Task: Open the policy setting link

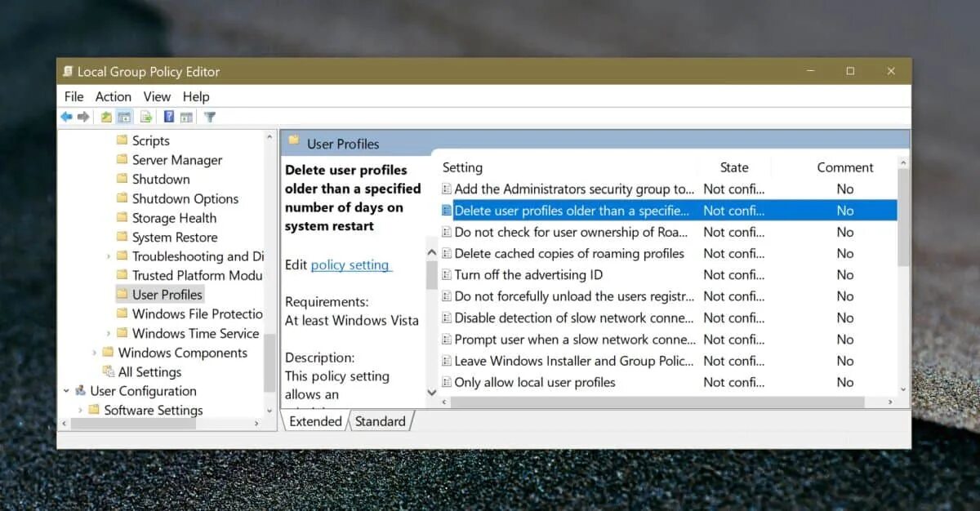Action: point(351,264)
